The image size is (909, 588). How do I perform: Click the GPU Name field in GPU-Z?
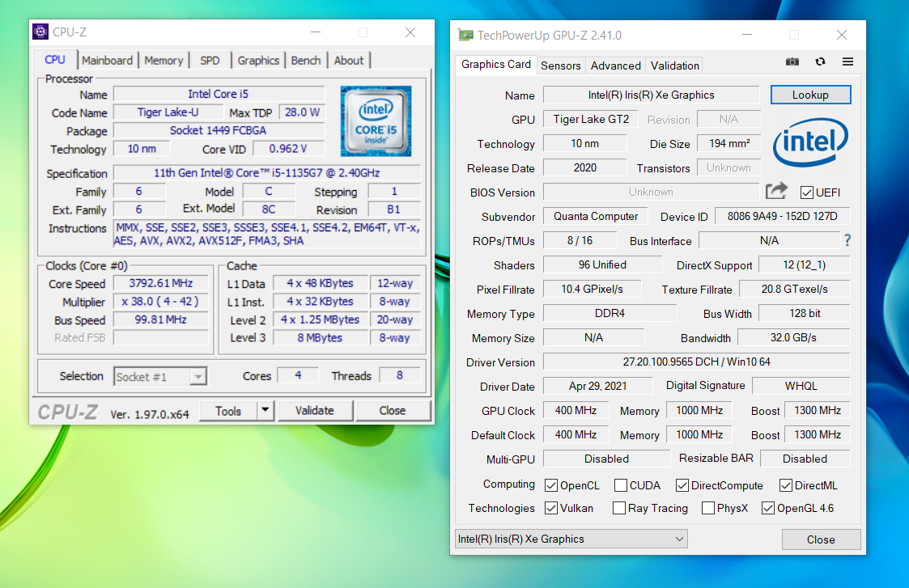[x=651, y=95]
